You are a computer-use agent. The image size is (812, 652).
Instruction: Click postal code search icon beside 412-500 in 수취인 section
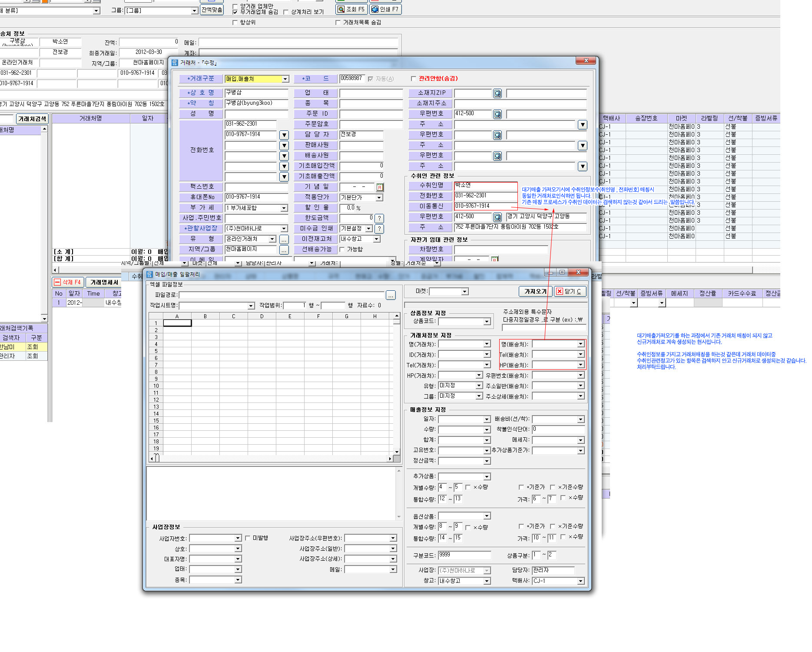[497, 217]
